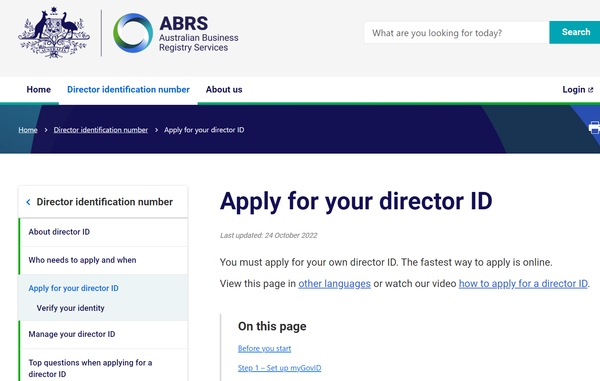
Task: Click the back chevron beside Director identification number
Action: point(28,202)
